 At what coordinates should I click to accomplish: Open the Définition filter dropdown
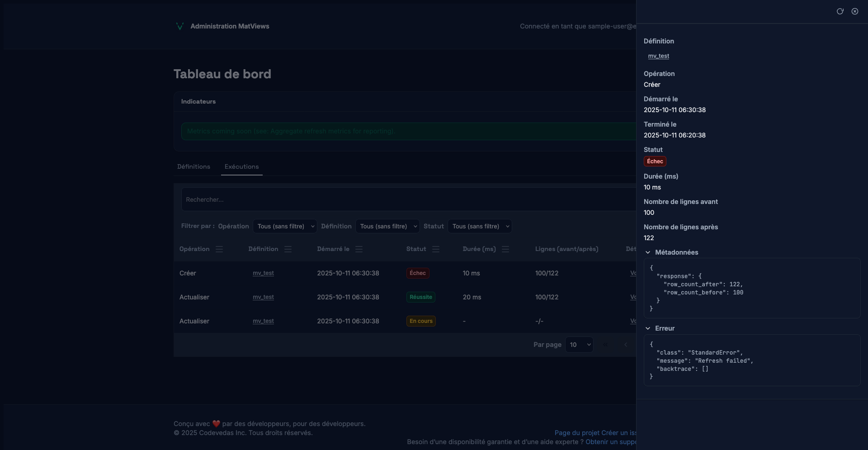click(x=387, y=226)
